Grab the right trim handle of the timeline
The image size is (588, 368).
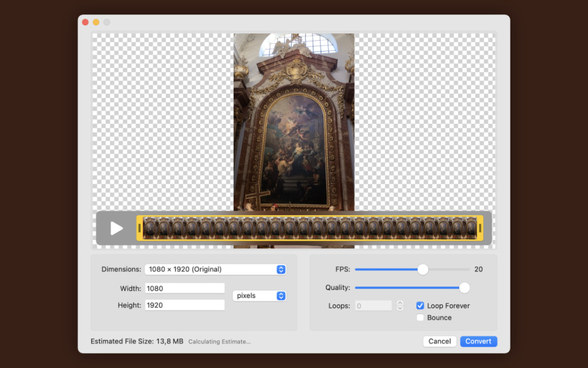480,228
